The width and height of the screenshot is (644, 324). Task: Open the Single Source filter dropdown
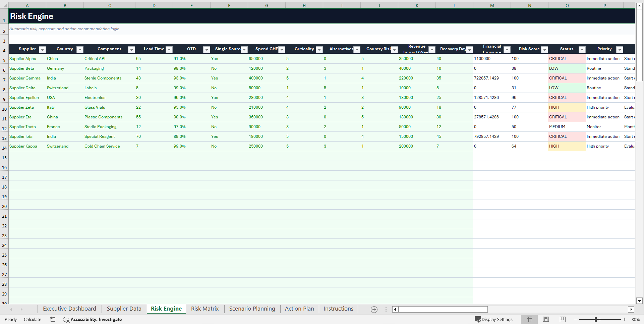point(244,50)
